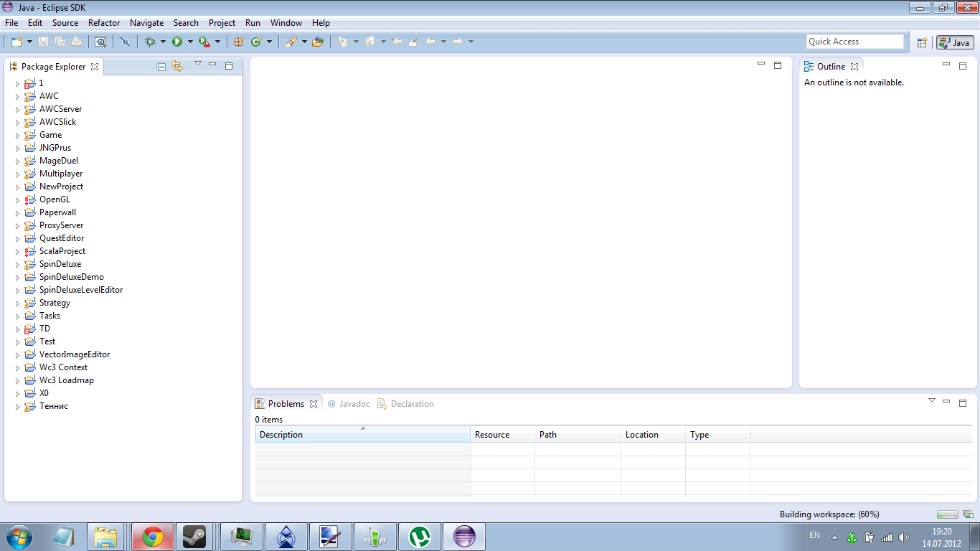The image size is (980, 551).
Task: Open the Run dropdown arrow
Action: point(190,42)
